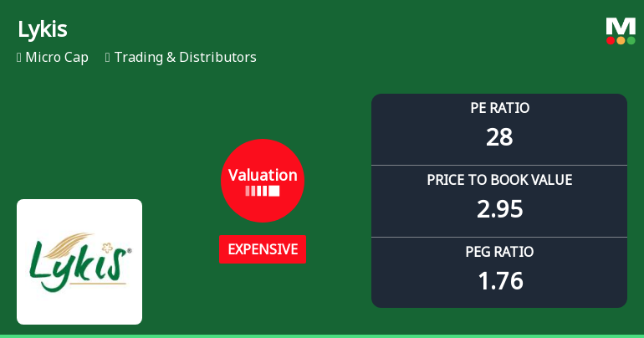Click the red dot under M logo
Viewport: 644px width, 338px height.
point(611,40)
